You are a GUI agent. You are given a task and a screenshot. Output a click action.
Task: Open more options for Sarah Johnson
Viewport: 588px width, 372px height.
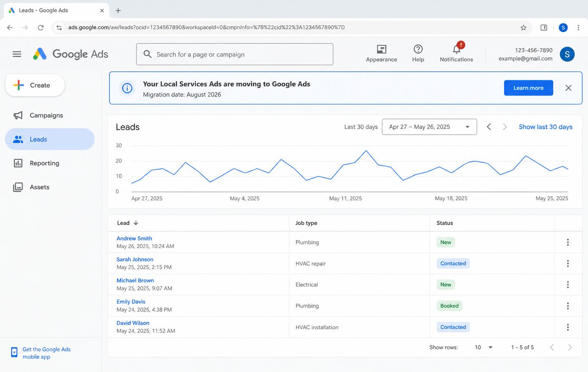coord(568,263)
